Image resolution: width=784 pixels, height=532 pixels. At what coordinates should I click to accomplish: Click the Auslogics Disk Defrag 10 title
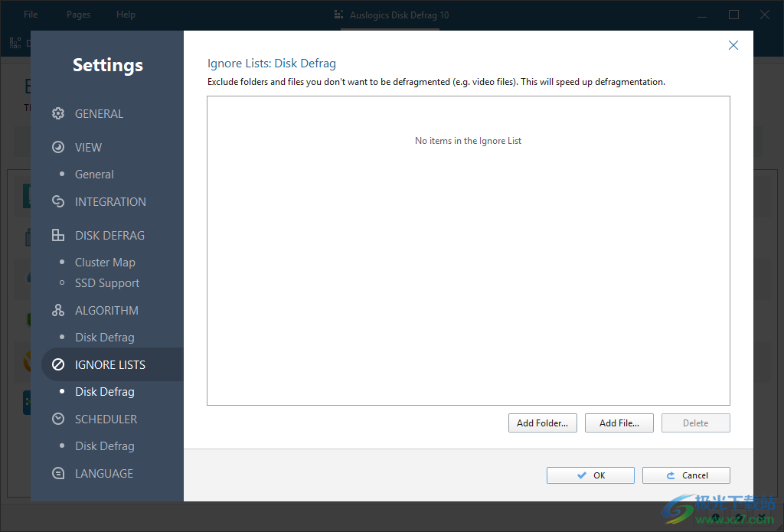point(399,15)
